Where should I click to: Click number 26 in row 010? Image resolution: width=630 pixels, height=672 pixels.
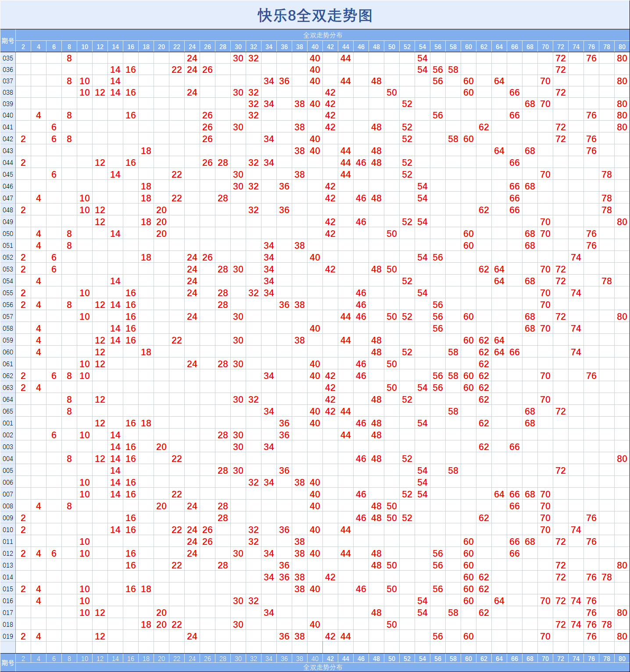click(208, 529)
